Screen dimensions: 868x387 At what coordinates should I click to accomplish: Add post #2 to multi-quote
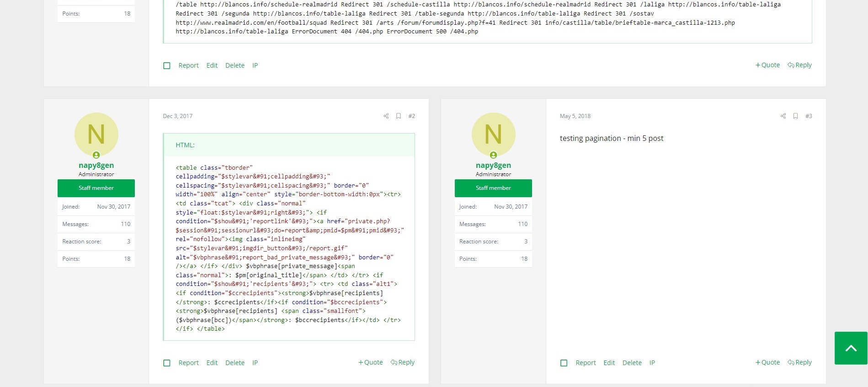[x=370, y=362]
